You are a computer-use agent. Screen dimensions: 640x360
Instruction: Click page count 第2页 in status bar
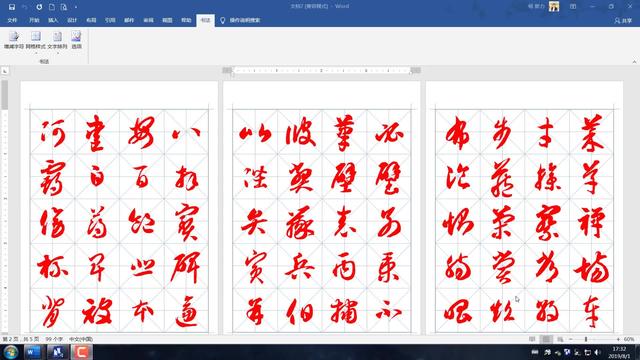(21, 339)
